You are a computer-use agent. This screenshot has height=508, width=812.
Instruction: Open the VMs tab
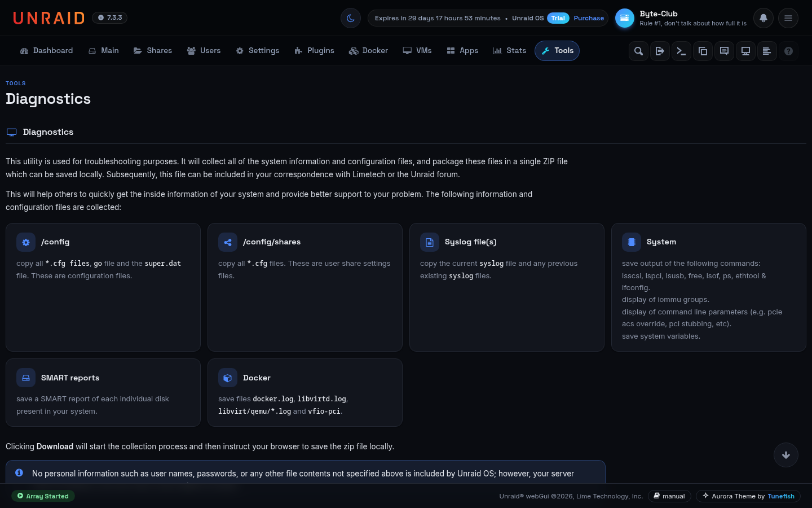pyautogui.click(x=417, y=51)
